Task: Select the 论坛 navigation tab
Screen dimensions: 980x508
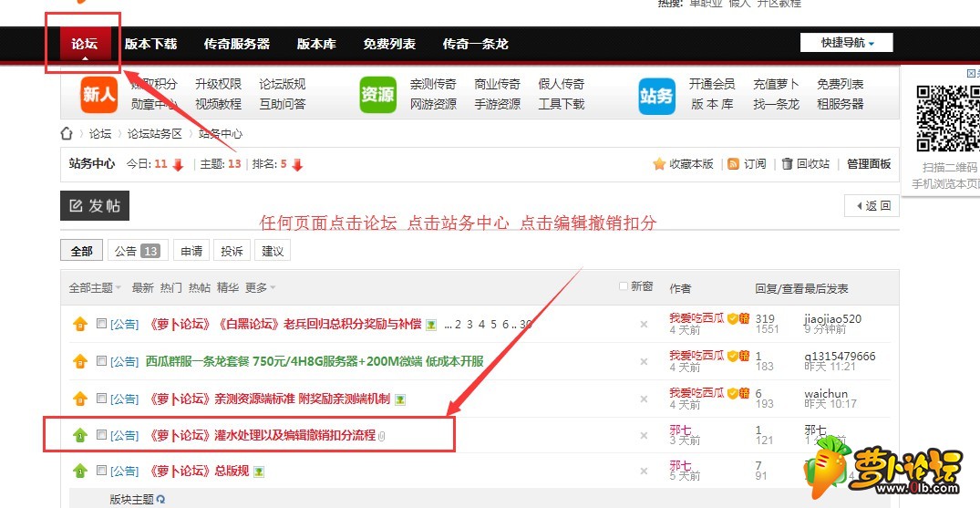Action: click(x=85, y=44)
